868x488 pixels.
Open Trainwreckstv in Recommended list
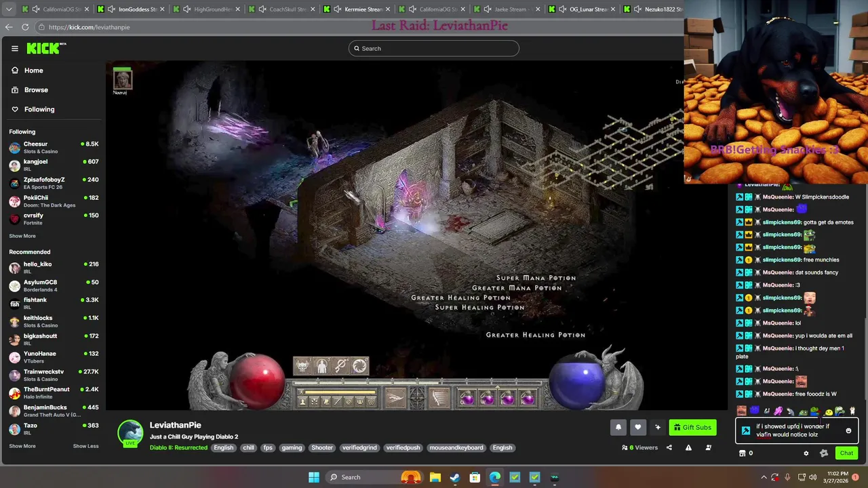coord(54,375)
